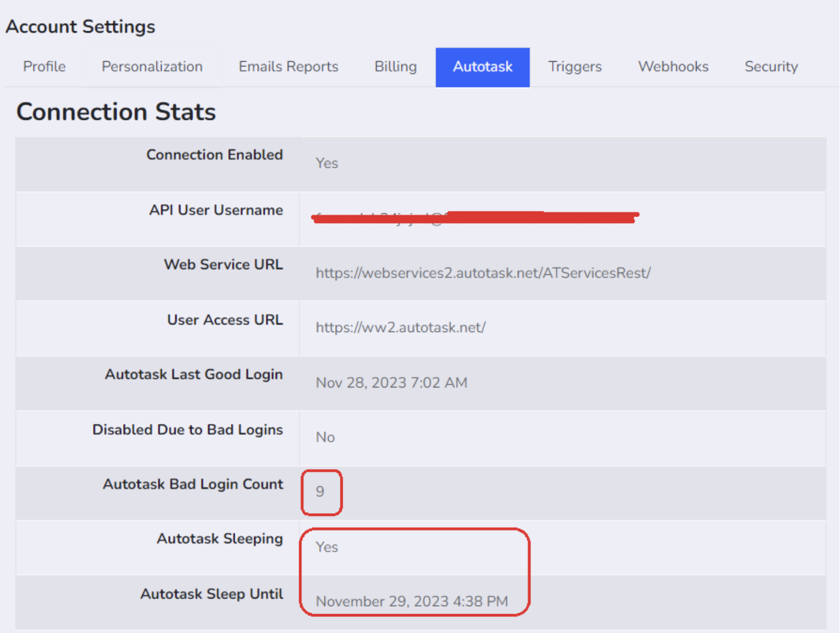840x633 pixels.
Task: Click the Disabled Due to Bad Logins value No
Action: point(325,437)
